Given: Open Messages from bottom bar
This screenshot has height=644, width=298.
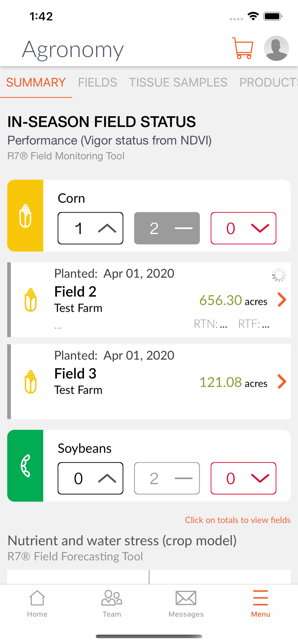Looking at the screenshot, I should pos(186,603).
